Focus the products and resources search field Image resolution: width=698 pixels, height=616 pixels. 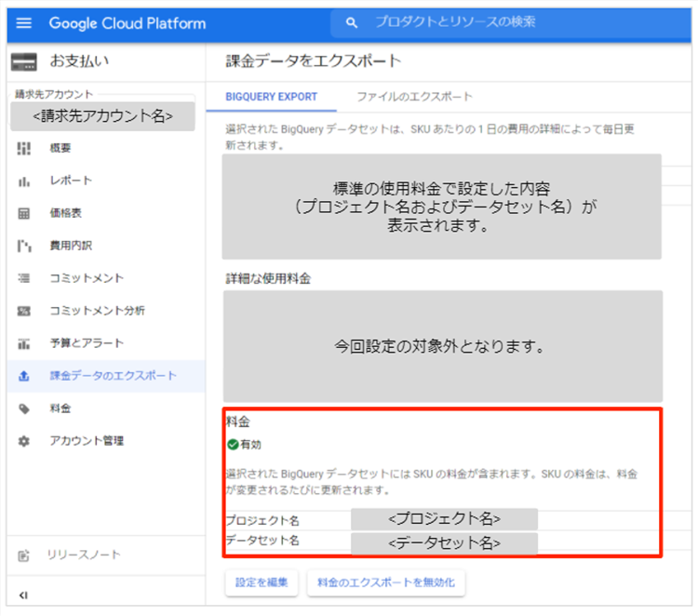pyautogui.click(x=511, y=22)
